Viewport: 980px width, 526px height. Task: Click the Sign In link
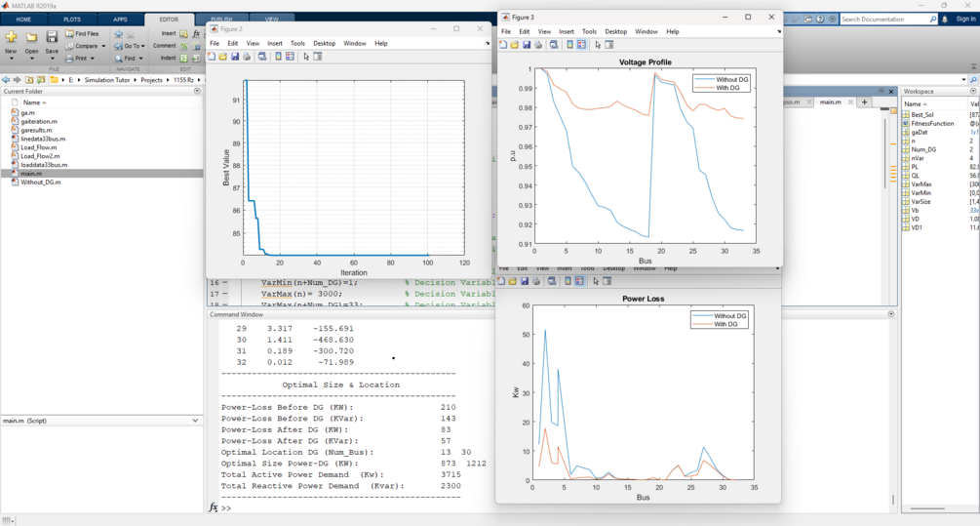pos(965,20)
